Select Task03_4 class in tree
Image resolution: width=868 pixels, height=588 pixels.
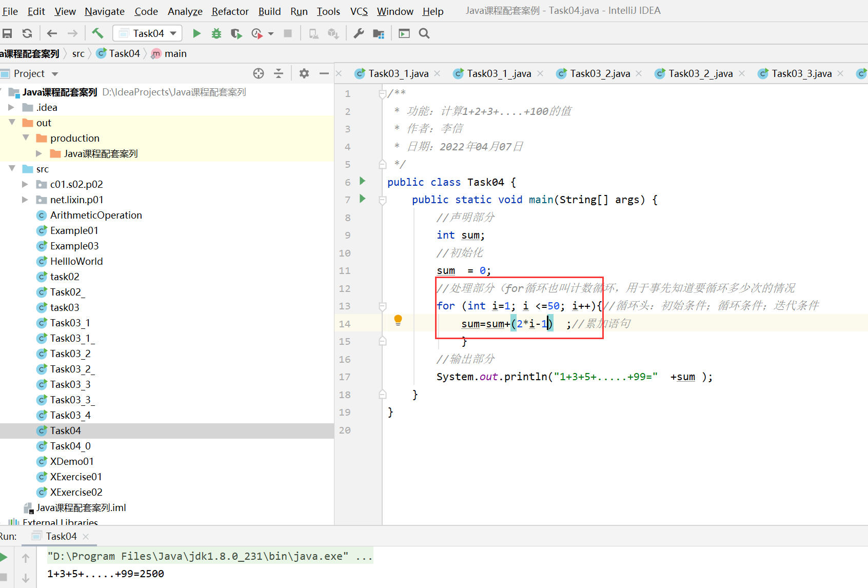(70, 415)
